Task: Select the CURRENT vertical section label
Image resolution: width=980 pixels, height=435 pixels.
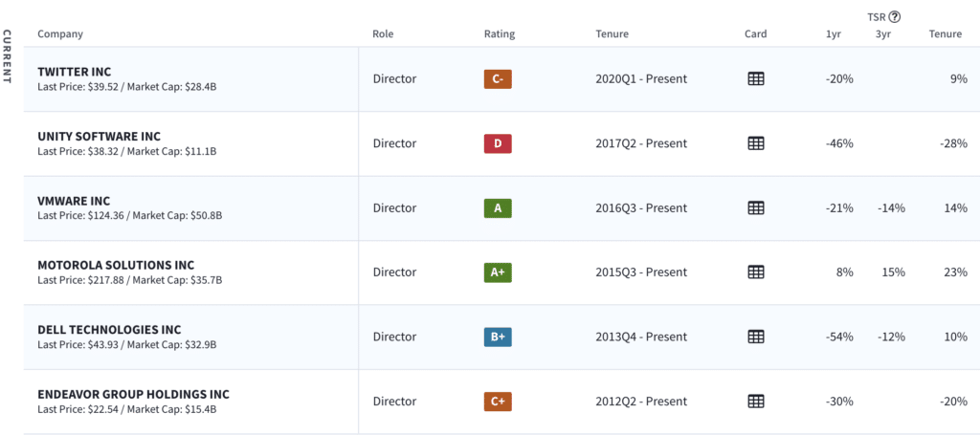Action: tap(8, 56)
